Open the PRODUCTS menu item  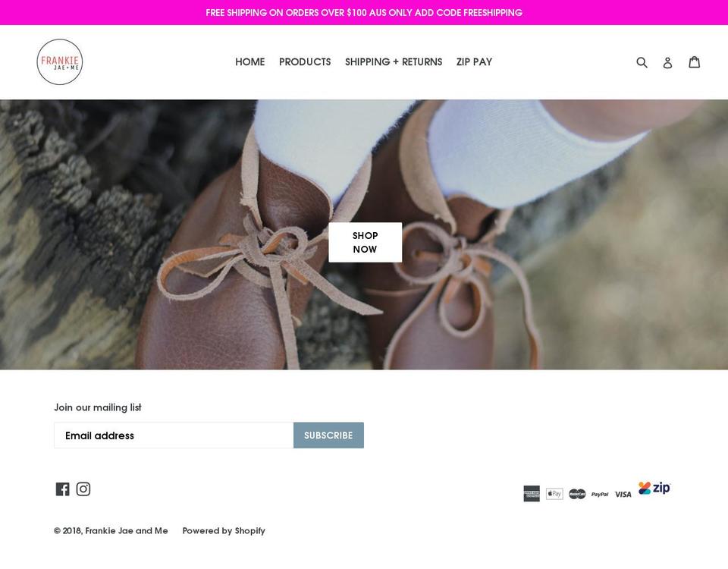tap(305, 61)
